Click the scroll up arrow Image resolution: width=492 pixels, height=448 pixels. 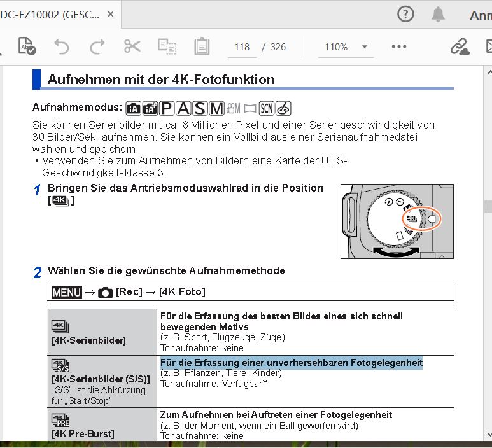point(489,73)
